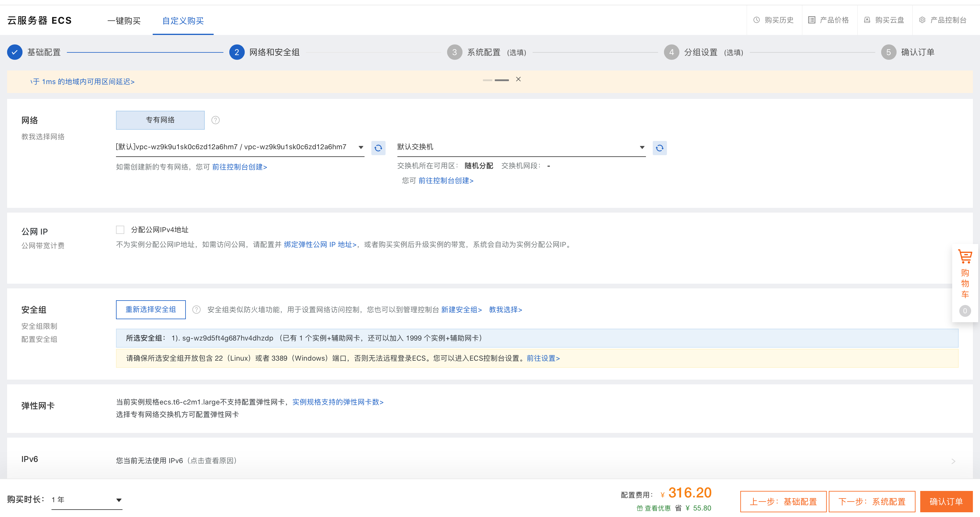Open the 地域内可用区间延迟 banner link
This screenshot has height=517, width=980.
point(83,81)
